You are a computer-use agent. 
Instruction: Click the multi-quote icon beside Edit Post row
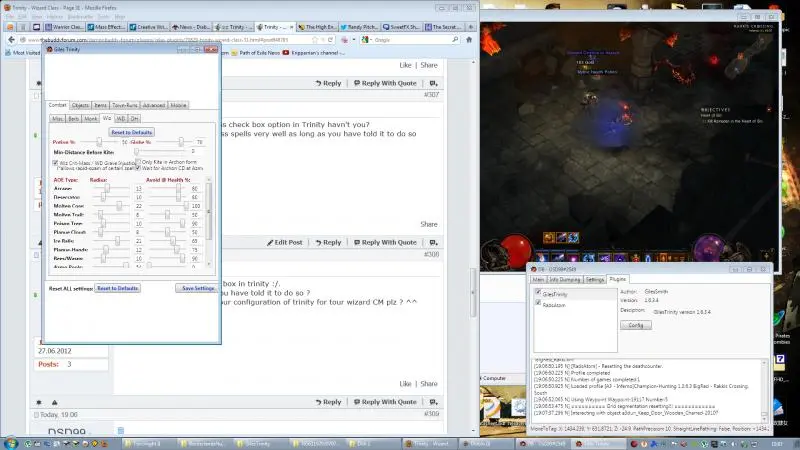click(433, 242)
